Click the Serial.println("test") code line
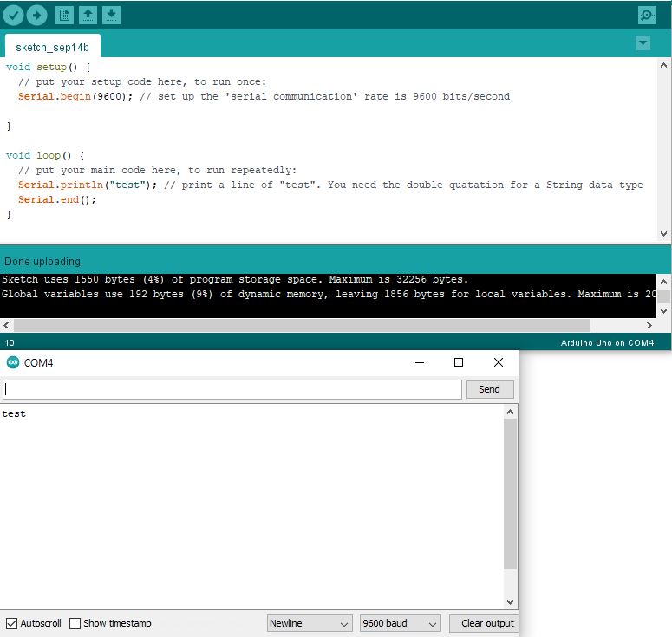 click(330, 185)
